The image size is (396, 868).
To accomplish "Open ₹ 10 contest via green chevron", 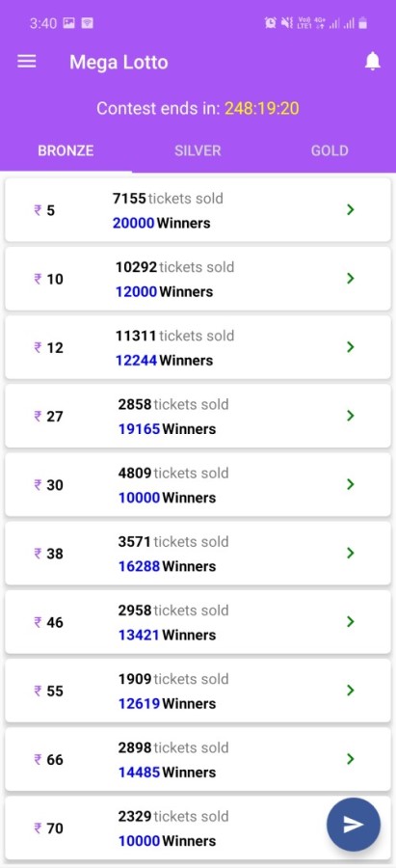I will [350, 279].
